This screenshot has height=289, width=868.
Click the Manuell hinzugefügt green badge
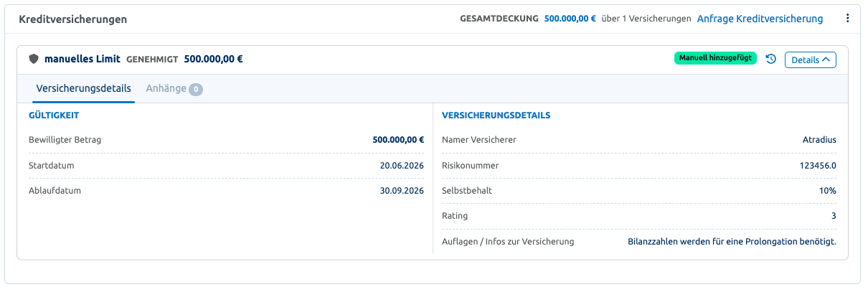pos(715,58)
